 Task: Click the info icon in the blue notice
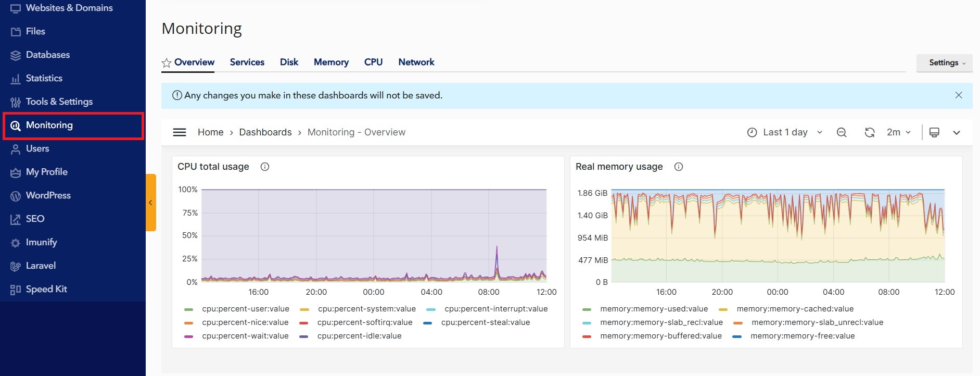(x=177, y=95)
